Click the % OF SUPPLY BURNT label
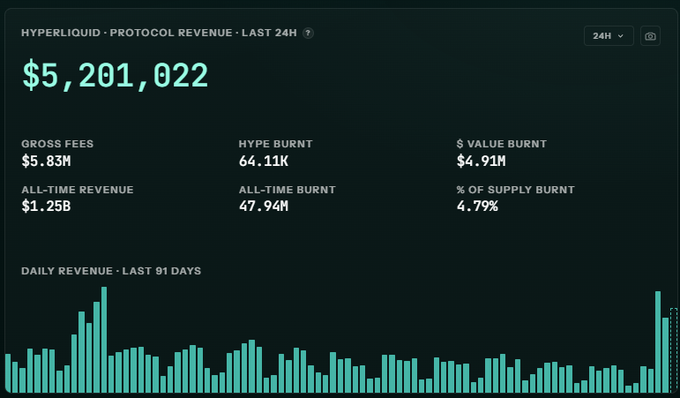680x398 pixels. click(x=515, y=190)
